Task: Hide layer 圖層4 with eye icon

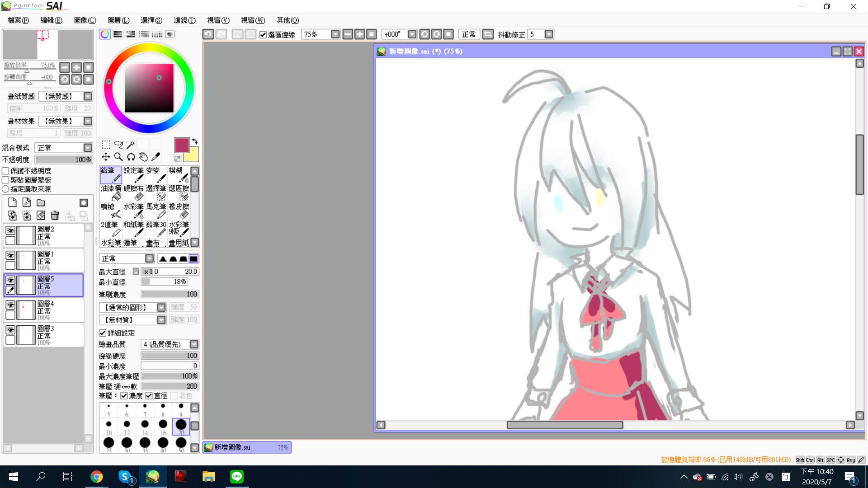Action: (x=10, y=305)
